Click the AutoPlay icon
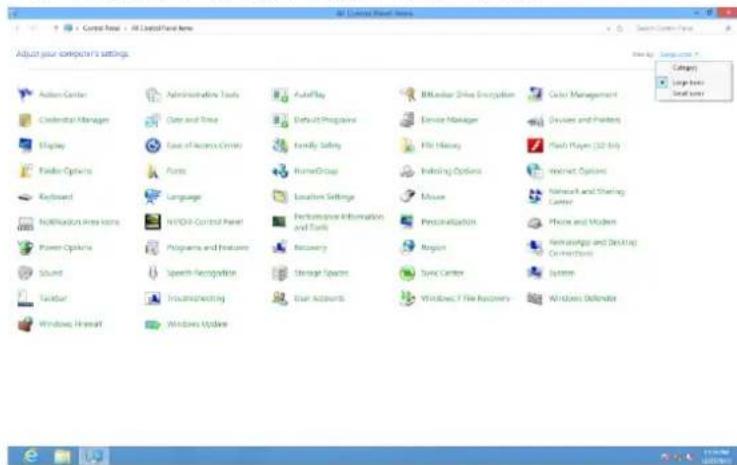This screenshot has width=737, height=465. click(280, 95)
